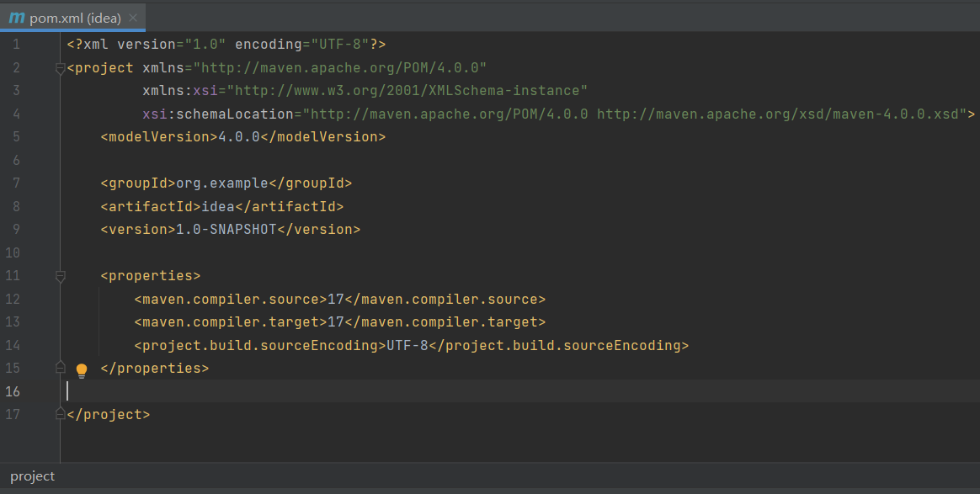Click the UTF-8 sourceEncoding value on line 14
Image resolution: width=980 pixels, height=494 pixels.
[407, 345]
